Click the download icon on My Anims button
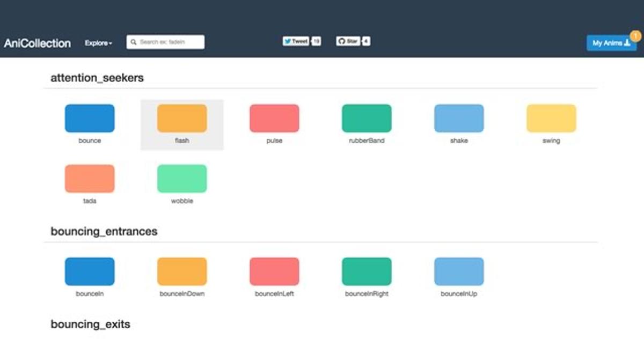 pos(626,43)
